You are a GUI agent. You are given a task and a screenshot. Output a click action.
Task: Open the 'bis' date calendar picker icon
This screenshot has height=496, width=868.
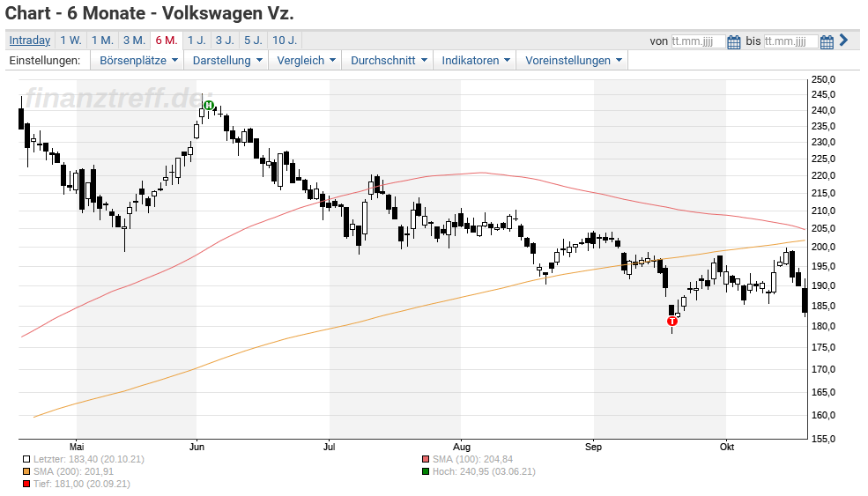pos(827,41)
